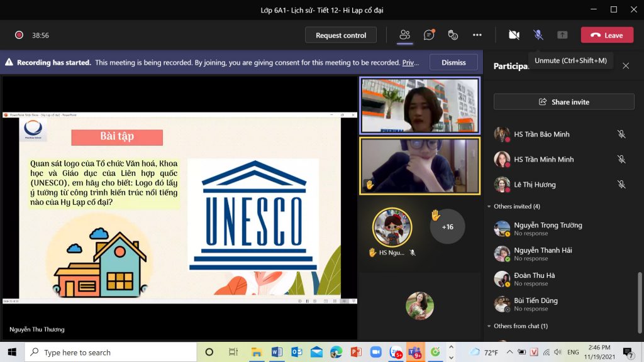Screen dimensions: 644x362
Task: Open Cortana from the taskbar
Action: tap(209, 352)
